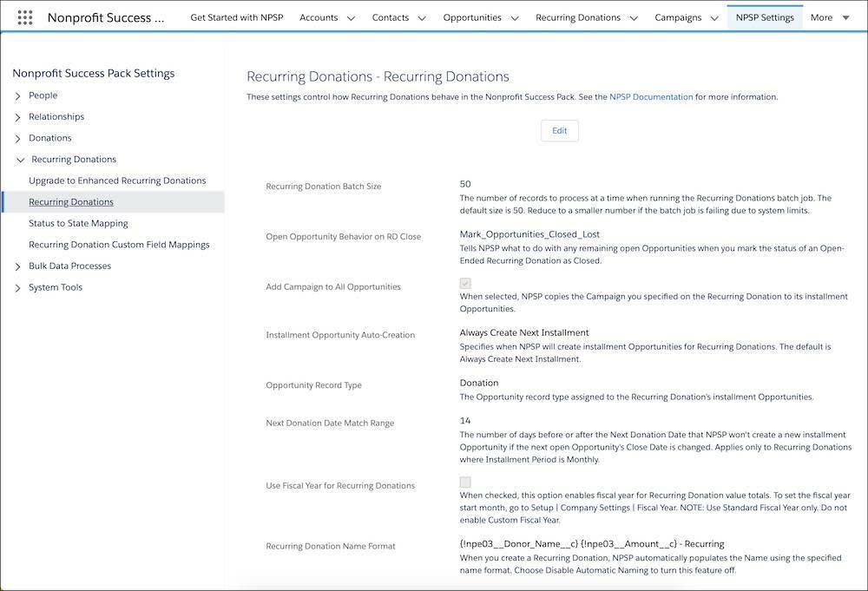Screen dimensions: 868x591
Task: Click the Nonprofit Success app name
Action: point(105,17)
